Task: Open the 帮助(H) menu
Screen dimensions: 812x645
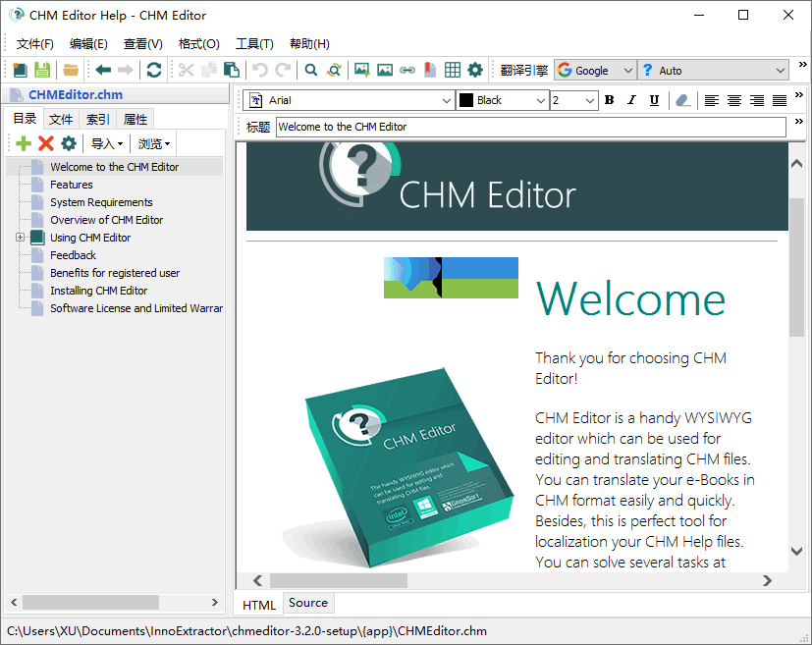Action: click(309, 44)
